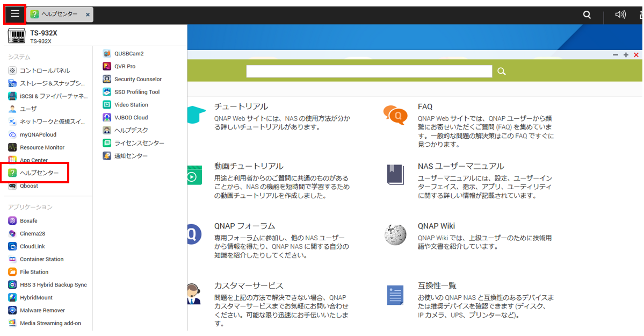The height and width of the screenshot is (336, 644).
Task: Visit the QNAP フォーラム link
Action: [x=244, y=226]
